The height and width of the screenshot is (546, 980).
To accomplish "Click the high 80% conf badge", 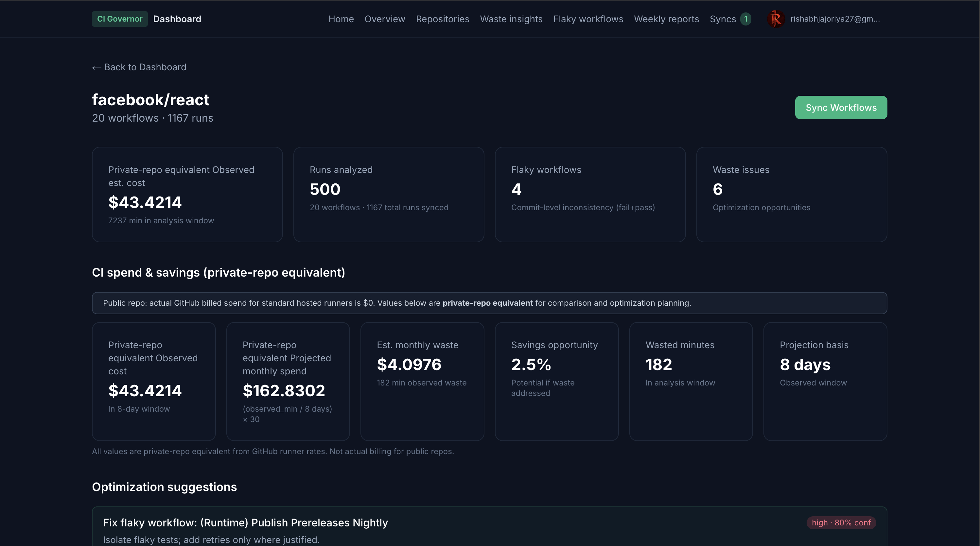I will [x=841, y=522].
